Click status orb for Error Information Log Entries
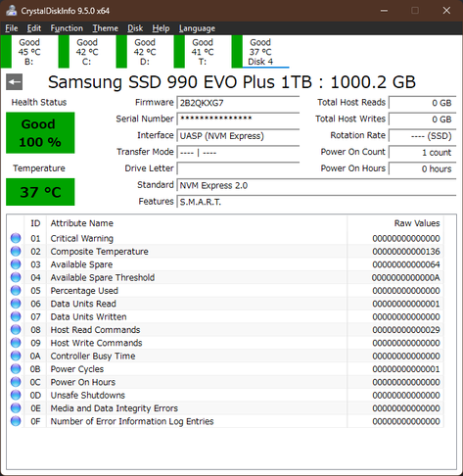 [x=16, y=421]
